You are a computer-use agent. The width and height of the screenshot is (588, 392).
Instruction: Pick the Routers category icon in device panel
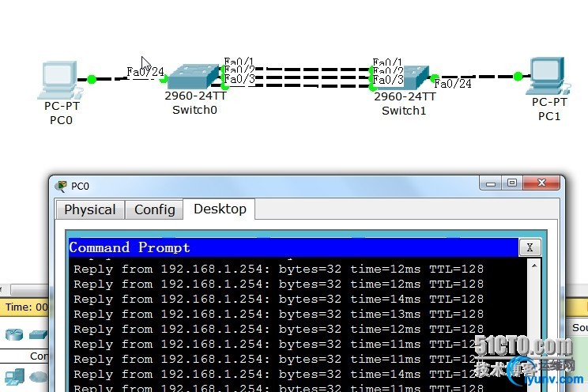tap(14, 334)
